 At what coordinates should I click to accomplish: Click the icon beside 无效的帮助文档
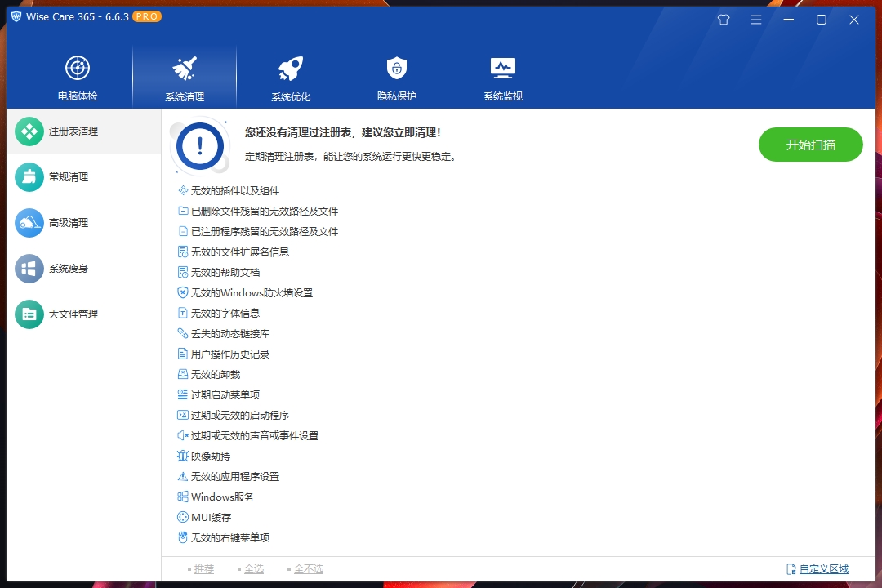pyautogui.click(x=183, y=272)
